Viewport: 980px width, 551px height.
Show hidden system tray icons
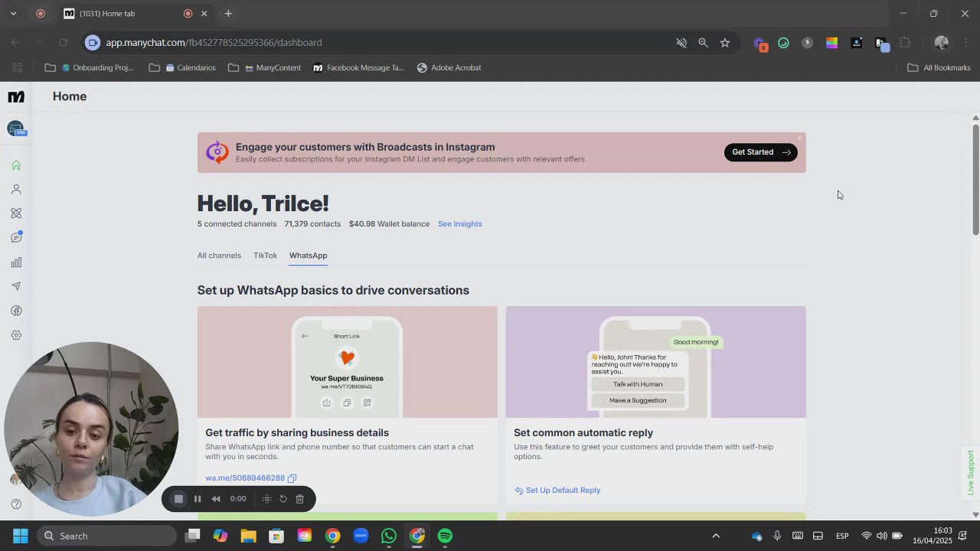pyautogui.click(x=716, y=536)
